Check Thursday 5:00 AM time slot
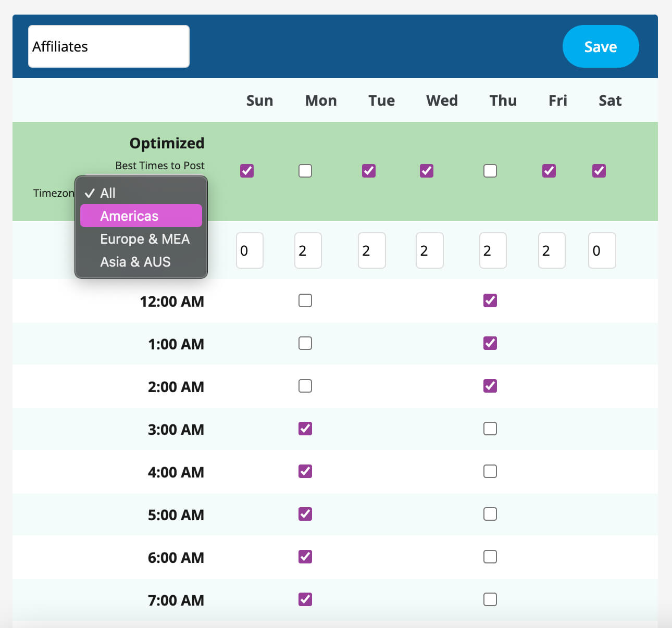Viewport: 672px width, 628px height. click(x=490, y=514)
